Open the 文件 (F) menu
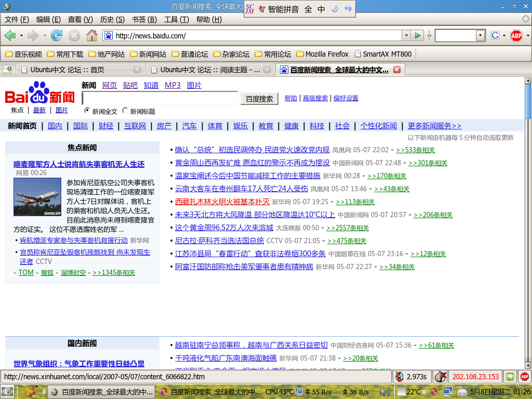Screen dimensions: 532x399 point(17,19)
